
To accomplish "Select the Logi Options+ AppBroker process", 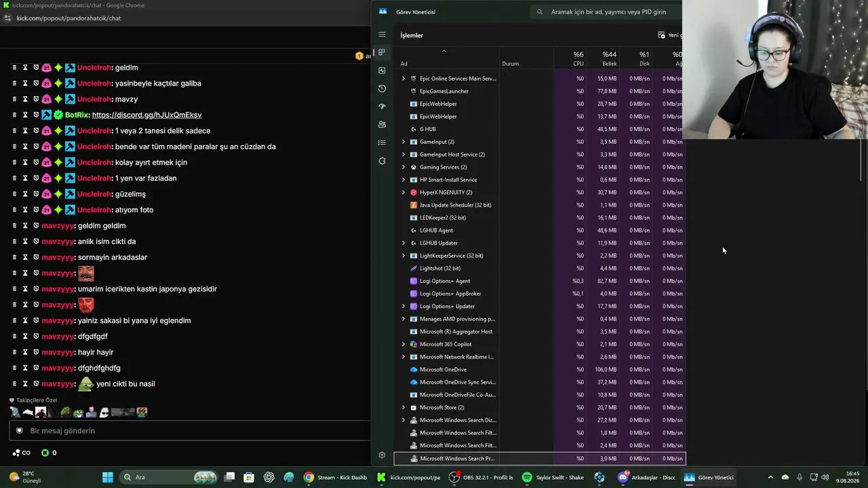I will [540, 293].
